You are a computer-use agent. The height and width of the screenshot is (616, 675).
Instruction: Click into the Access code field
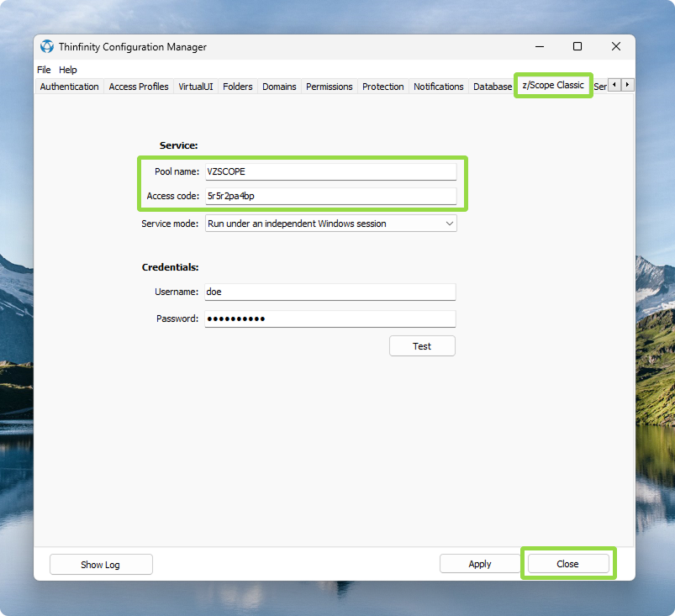tap(330, 196)
